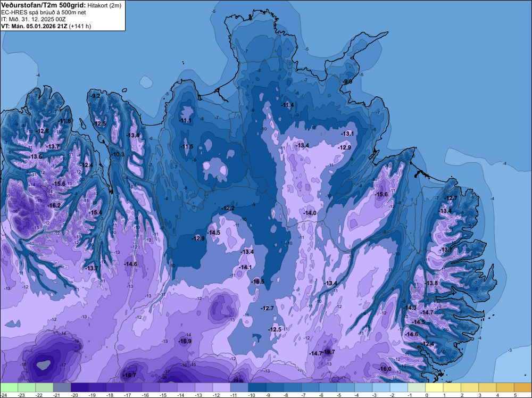The width and height of the screenshot is (532, 398).
Task: Click the -13.8 temperature label
Action: click(431, 283)
